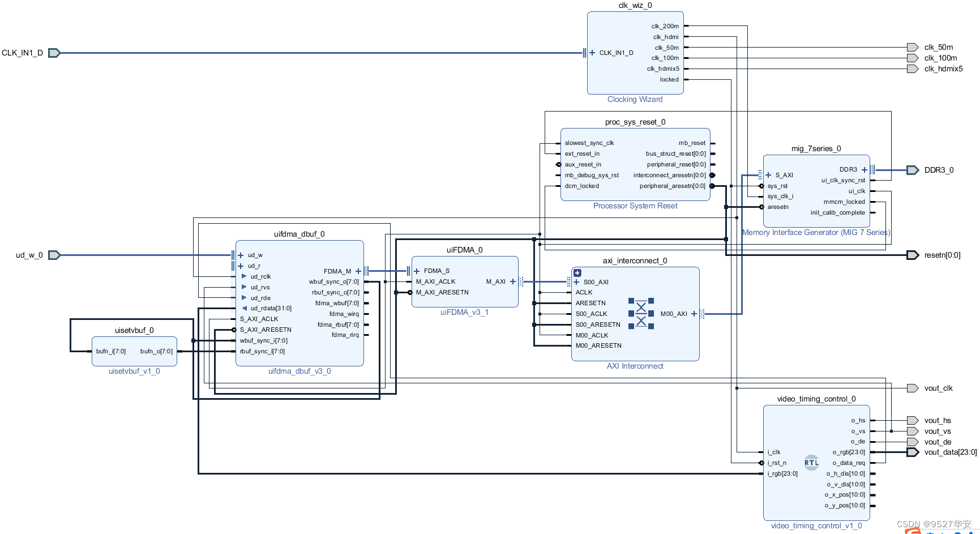Viewport: 980px width, 534px height.
Task: Expand pins using the plus on axi_interconnect_0 corner
Action: coord(577,272)
